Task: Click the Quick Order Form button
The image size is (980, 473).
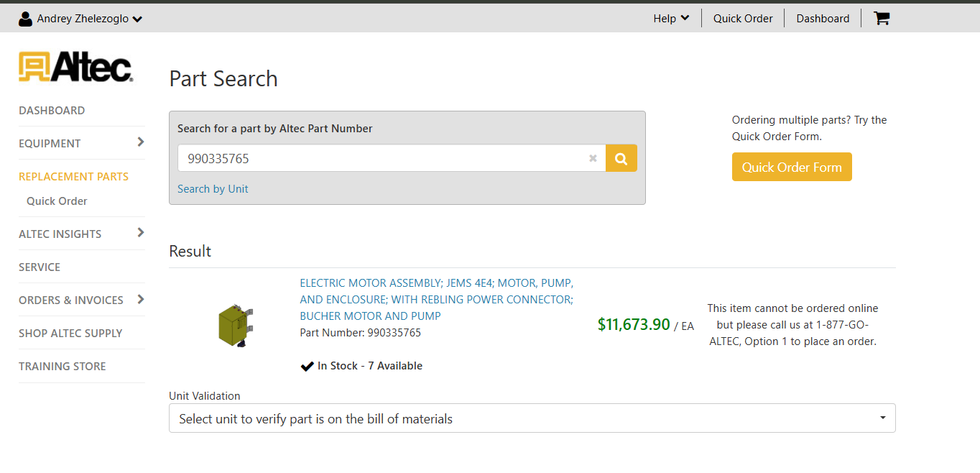Action: point(792,167)
